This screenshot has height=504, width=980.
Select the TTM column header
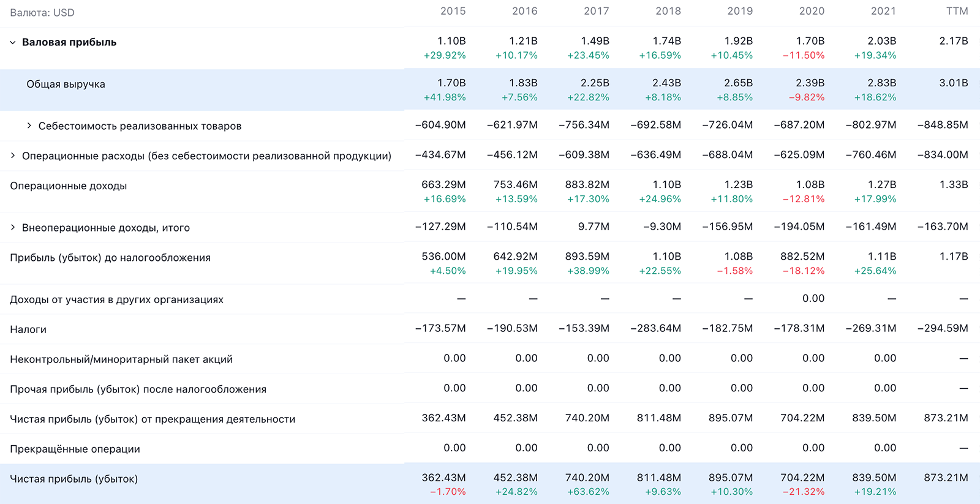pos(957,11)
